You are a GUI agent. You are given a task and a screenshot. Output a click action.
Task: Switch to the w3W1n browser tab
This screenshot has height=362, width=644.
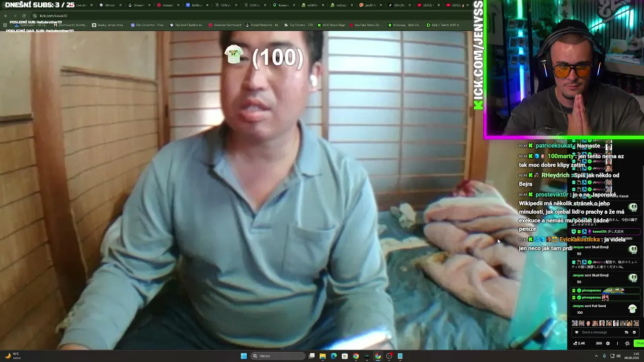312,5
